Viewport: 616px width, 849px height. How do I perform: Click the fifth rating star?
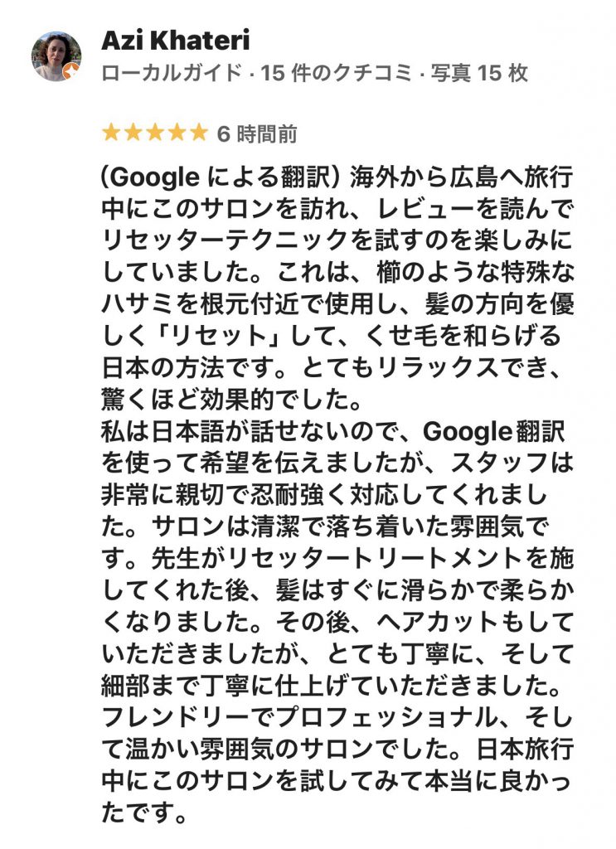[198, 133]
